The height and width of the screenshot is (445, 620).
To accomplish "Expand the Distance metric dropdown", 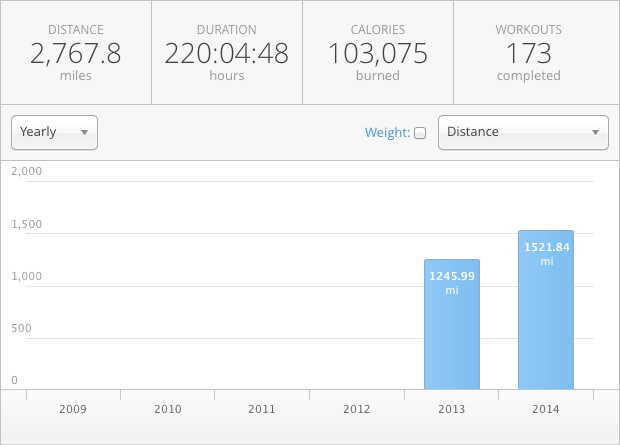I will [523, 132].
